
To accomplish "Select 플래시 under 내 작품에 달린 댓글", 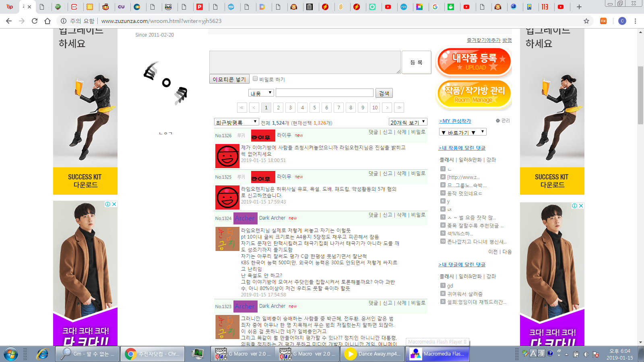I will pos(446,160).
